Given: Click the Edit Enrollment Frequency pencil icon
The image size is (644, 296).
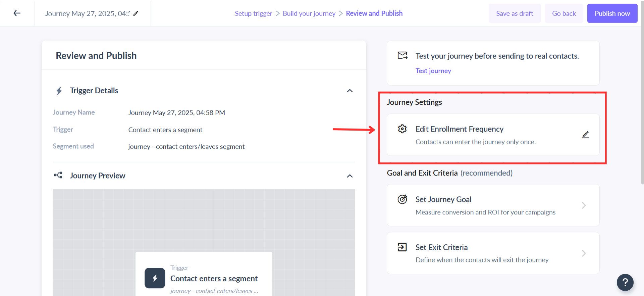Looking at the screenshot, I should click(585, 135).
